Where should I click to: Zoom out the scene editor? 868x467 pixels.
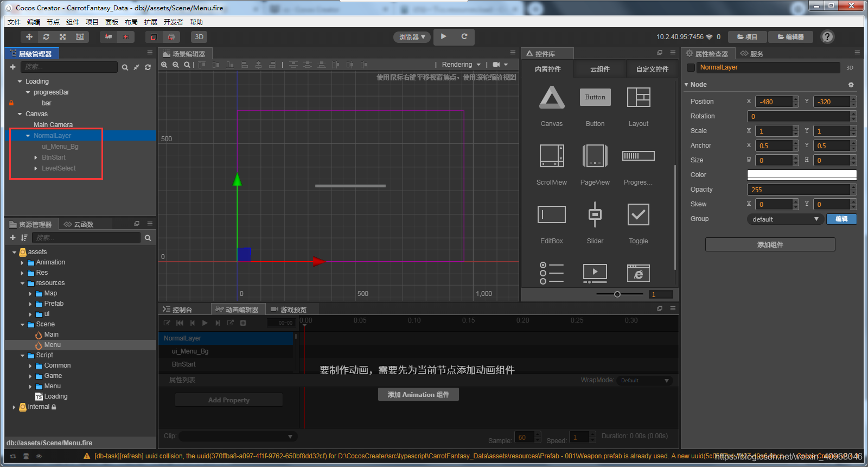click(176, 65)
